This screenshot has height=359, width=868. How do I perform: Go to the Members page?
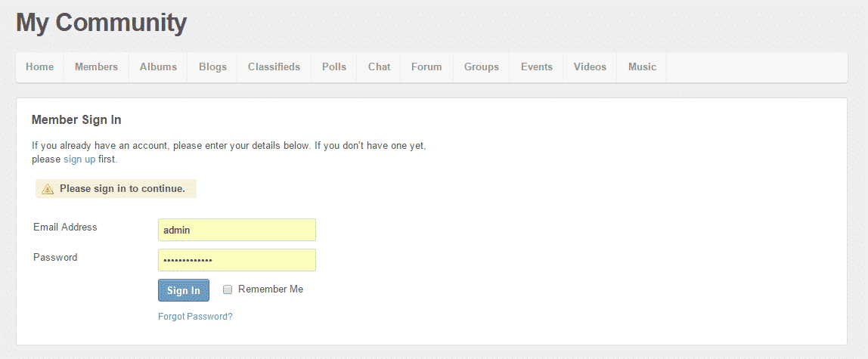tap(96, 67)
